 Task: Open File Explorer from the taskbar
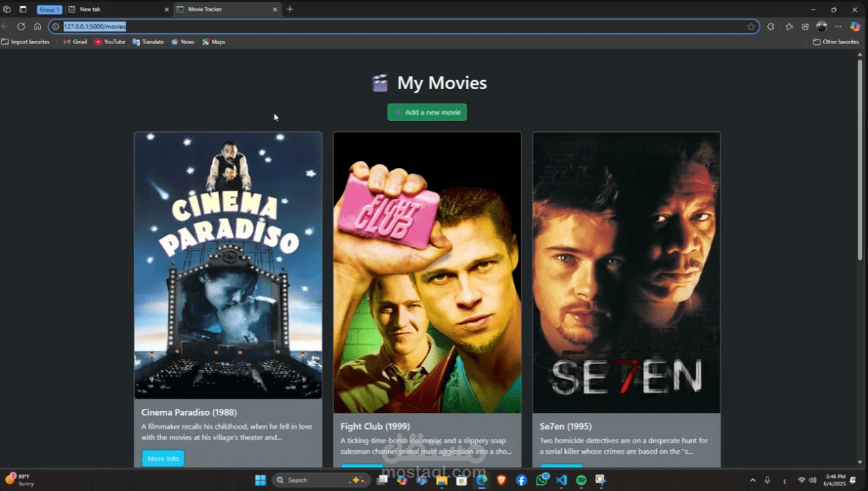point(441,480)
